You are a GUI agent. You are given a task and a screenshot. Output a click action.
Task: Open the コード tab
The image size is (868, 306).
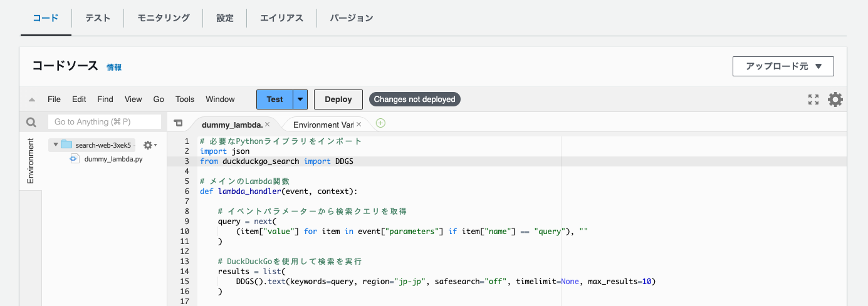click(x=46, y=18)
